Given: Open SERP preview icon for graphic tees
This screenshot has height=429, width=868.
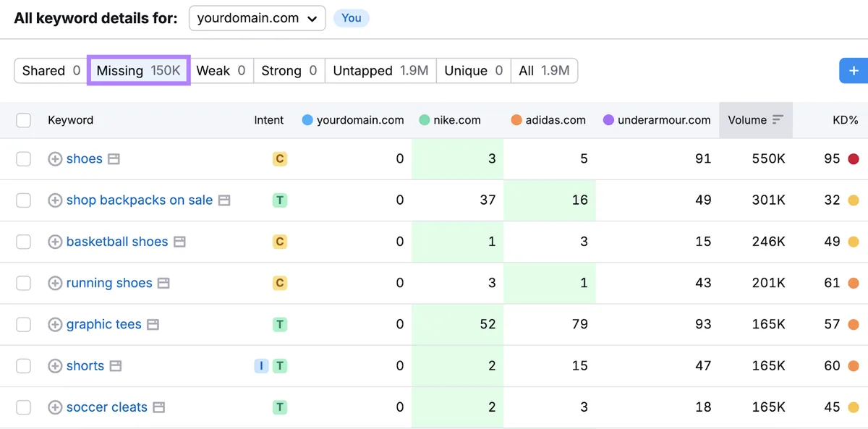Looking at the screenshot, I should coord(153,325).
